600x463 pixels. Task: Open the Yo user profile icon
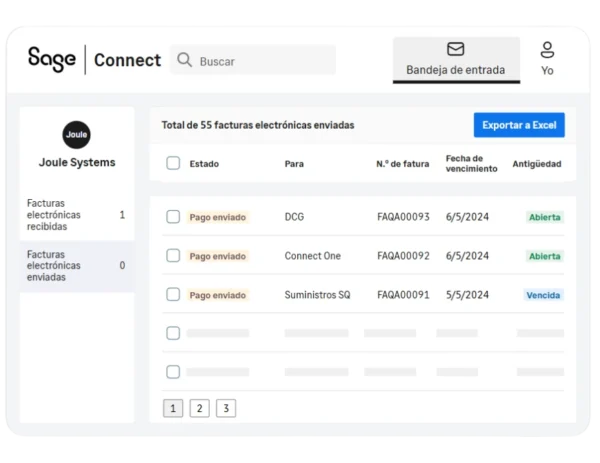(547, 50)
